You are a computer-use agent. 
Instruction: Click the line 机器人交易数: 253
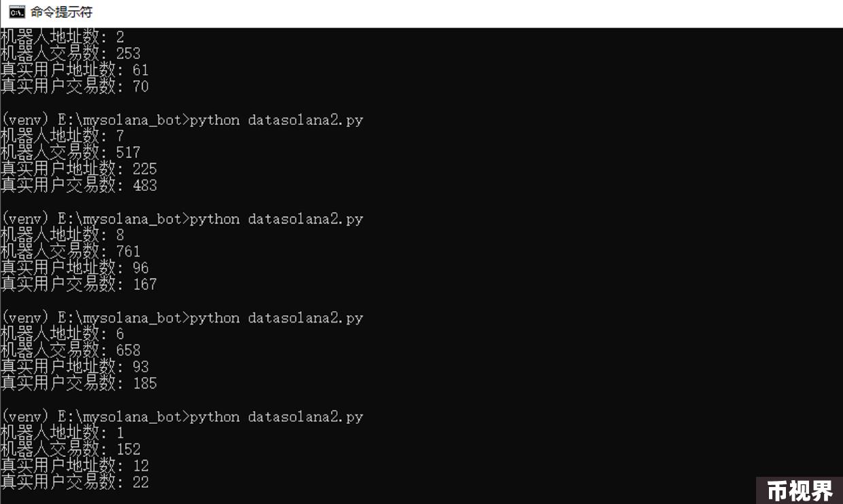coord(71,54)
